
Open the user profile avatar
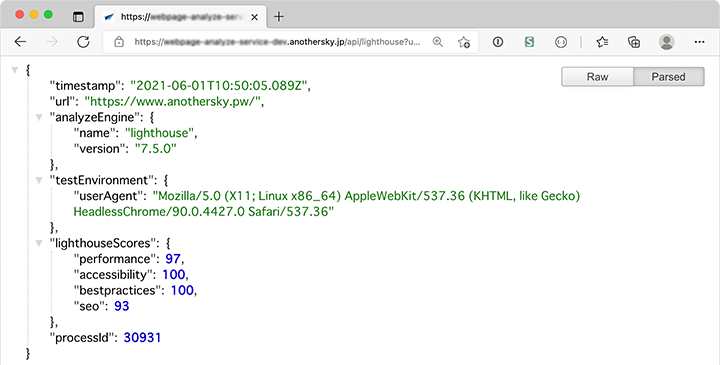pos(666,42)
